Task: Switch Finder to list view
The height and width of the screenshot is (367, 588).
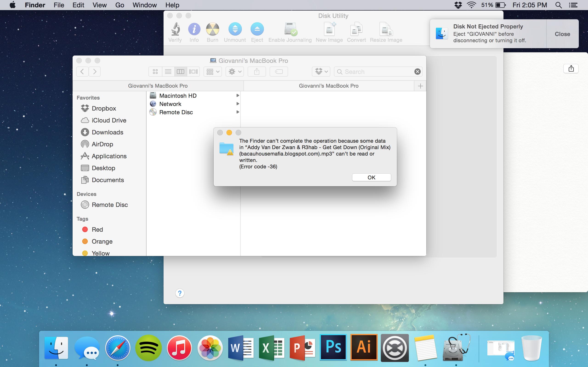Action: 168,72
